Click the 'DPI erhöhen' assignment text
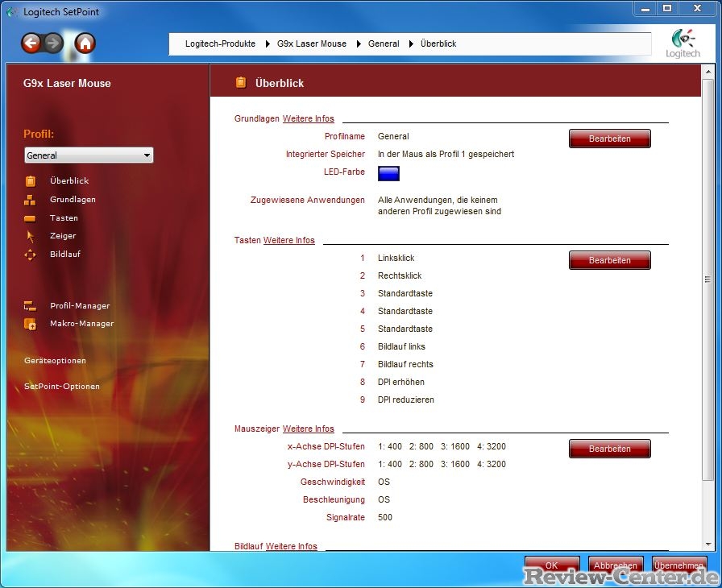722x588 pixels. click(x=401, y=382)
